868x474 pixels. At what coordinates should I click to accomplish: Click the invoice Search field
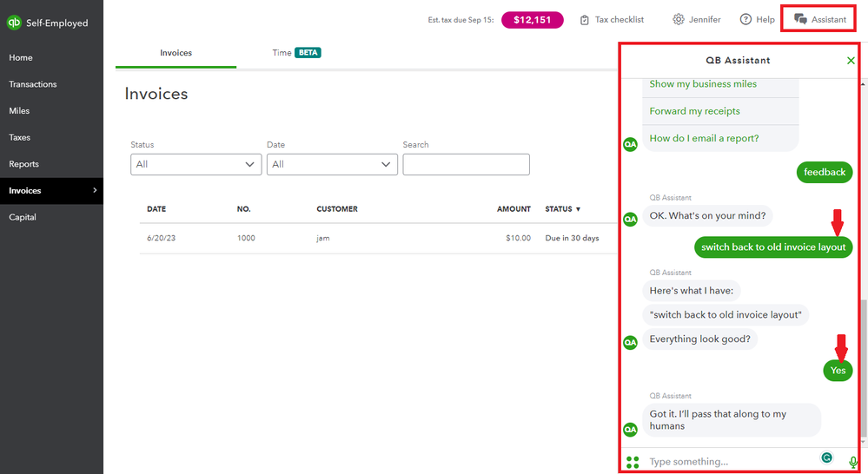click(x=466, y=164)
